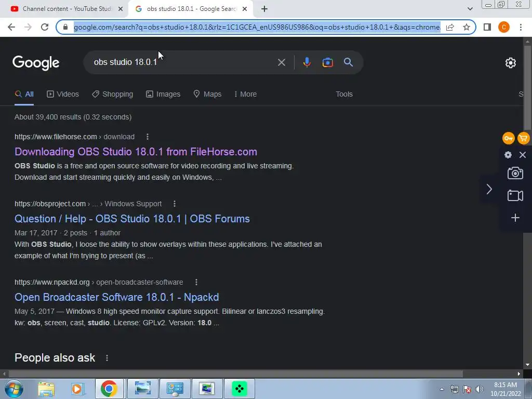Select the All results tab
Screen dimensions: 532x399
click(24, 95)
